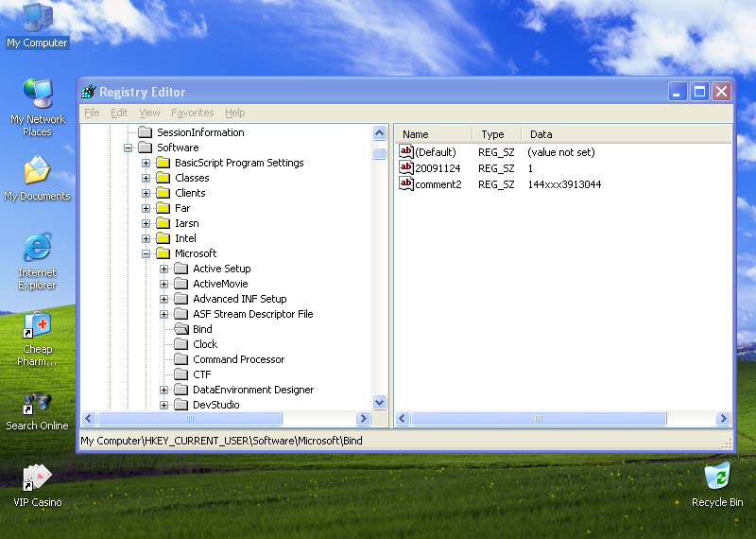Click the Intel folder icon

pyautogui.click(x=163, y=238)
